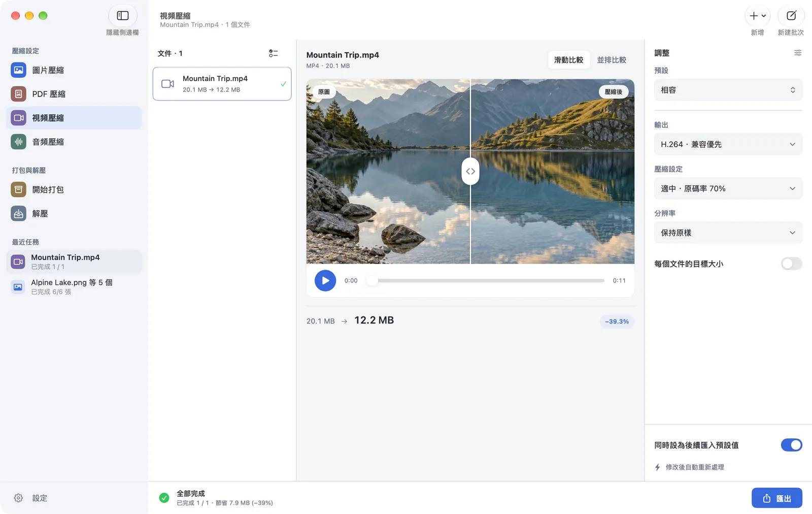Click the 新增 plus button

point(758,16)
